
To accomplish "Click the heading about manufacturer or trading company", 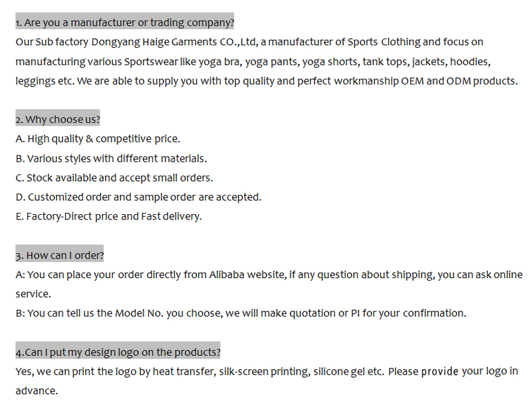I will pyautogui.click(x=125, y=23).
